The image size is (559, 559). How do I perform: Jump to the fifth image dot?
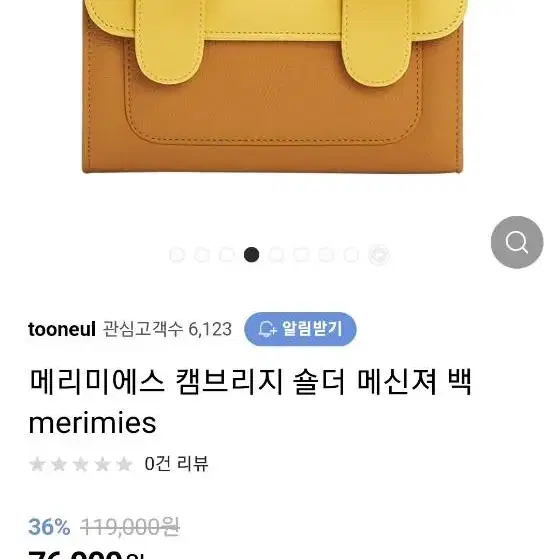(x=276, y=255)
